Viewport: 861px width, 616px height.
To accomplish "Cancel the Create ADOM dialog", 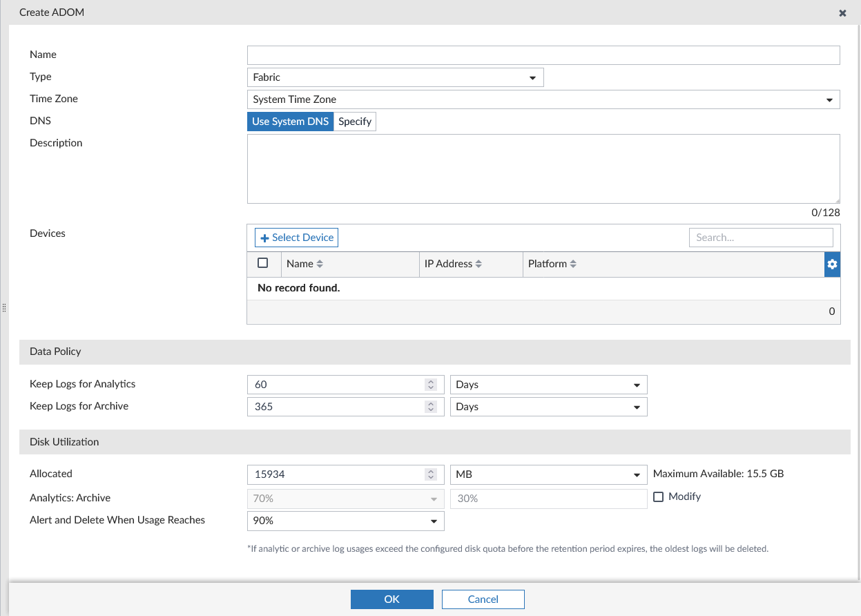I will [x=483, y=599].
